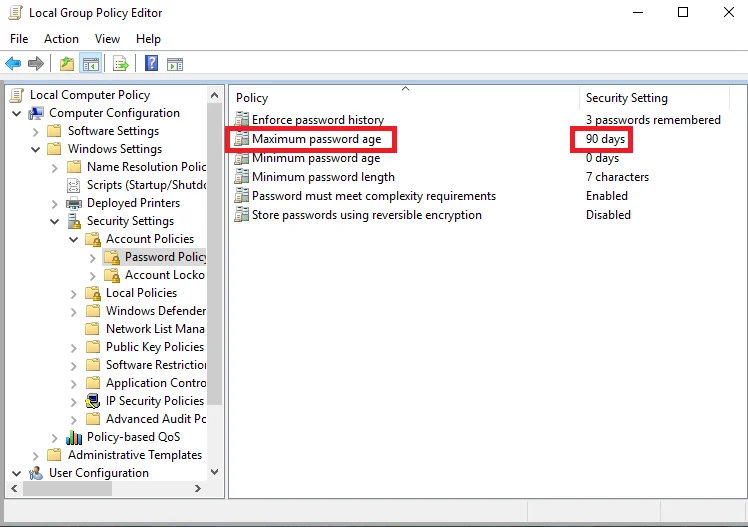748x527 pixels.
Task: Click the Password must meet complexity icon
Action: (x=242, y=196)
